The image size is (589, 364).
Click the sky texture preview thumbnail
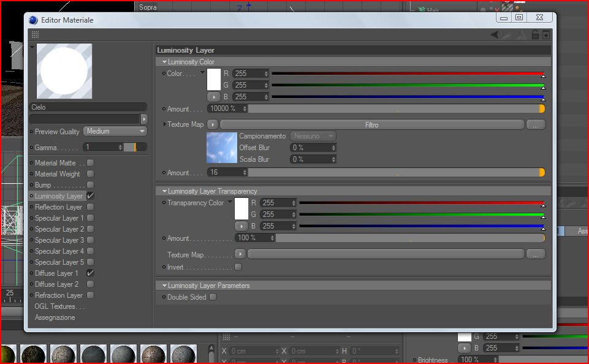point(222,148)
